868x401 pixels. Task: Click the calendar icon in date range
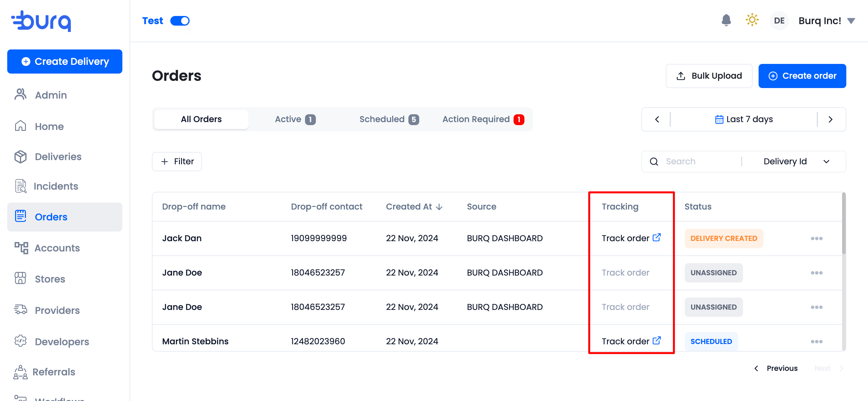tap(719, 119)
